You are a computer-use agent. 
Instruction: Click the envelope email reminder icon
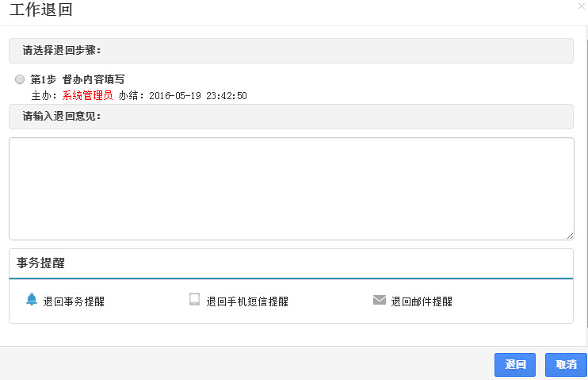pyautogui.click(x=379, y=300)
